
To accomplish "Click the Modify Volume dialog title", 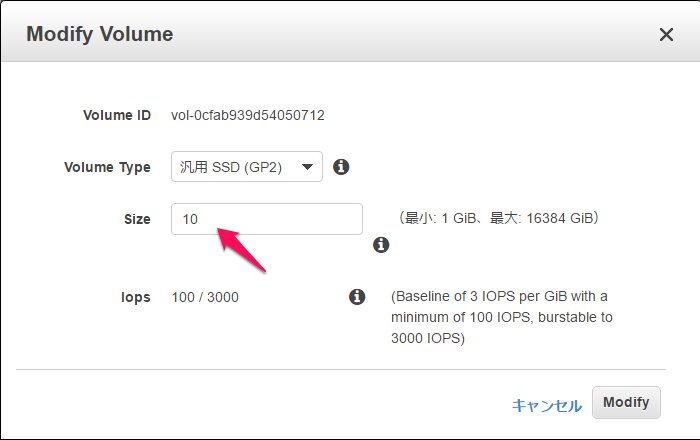I will tap(99, 34).
